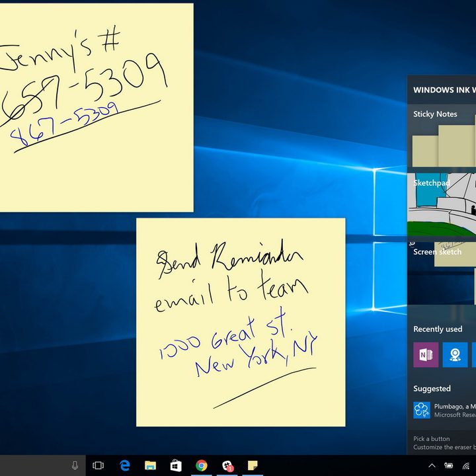The width and height of the screenshot is (476, 476).
Task: Open Slack with the notification badge
Action: coord(227,465)
